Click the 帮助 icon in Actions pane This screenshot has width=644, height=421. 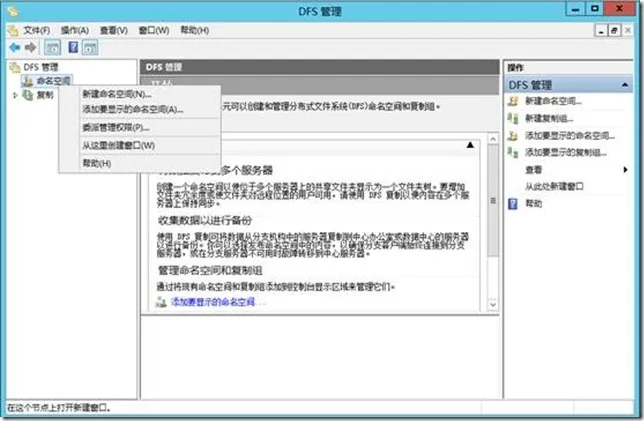513,203
